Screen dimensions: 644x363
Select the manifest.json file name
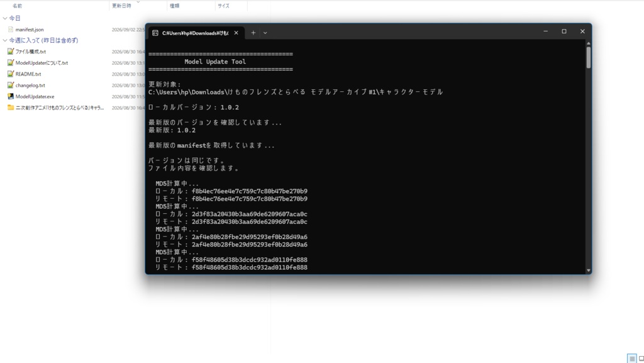pos(30,30)
